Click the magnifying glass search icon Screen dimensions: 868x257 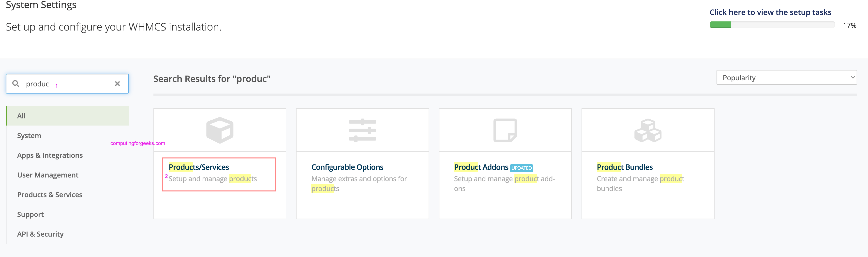pos(15,83)
